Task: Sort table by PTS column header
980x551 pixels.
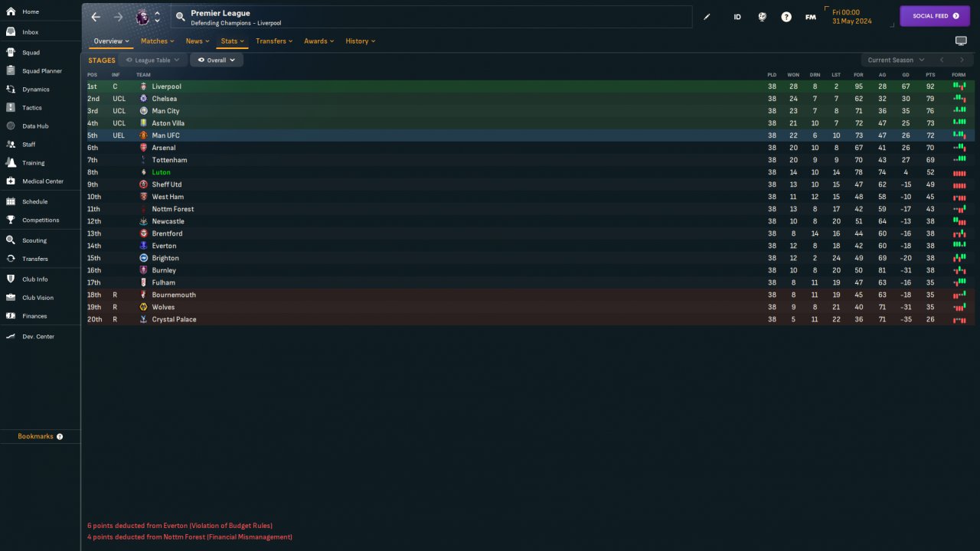Action: click(x=930, y=74)
